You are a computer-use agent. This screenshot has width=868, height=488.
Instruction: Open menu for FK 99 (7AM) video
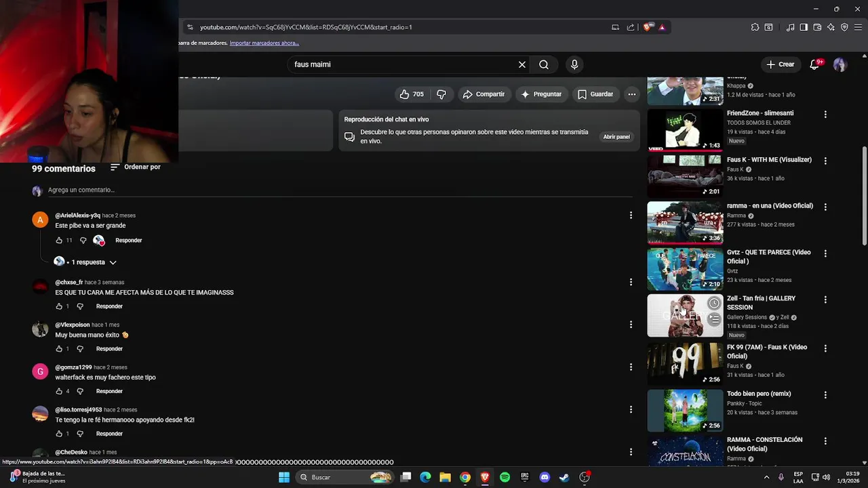point(825,348)
